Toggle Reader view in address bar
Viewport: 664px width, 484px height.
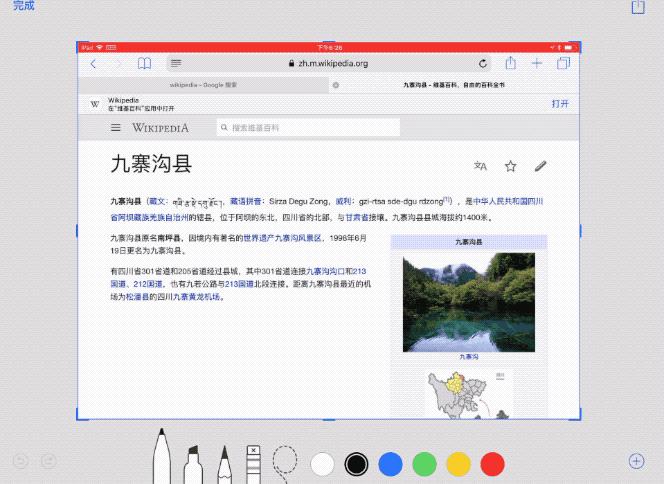(176, 64)
